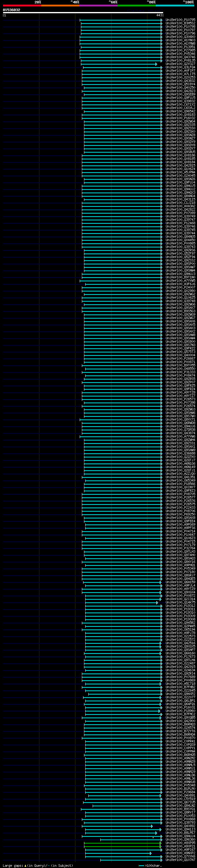This screenshot has height=868, width=197.
Task: Select hit UniRef100_B1PLM0
Action: (x=180, y=789)
